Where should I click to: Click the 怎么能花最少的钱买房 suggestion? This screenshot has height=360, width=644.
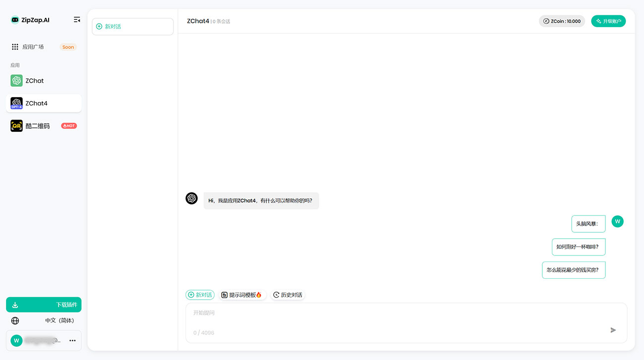coord(574,270)
